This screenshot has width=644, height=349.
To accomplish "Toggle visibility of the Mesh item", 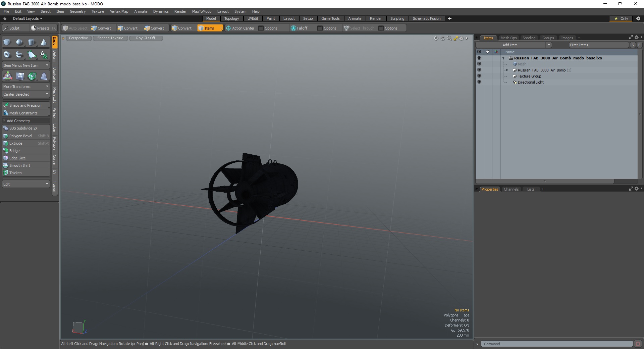I will coord(479,64).
